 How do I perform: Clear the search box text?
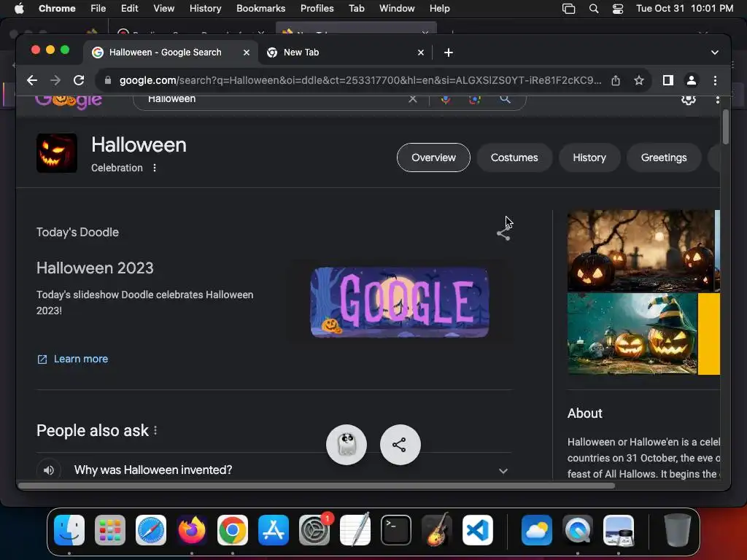[x=413, y=99]
